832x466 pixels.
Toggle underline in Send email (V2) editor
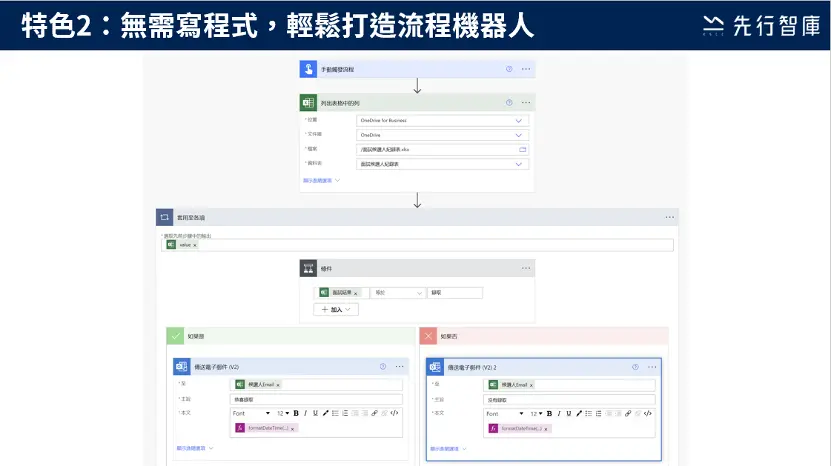[x=315, y=413]
